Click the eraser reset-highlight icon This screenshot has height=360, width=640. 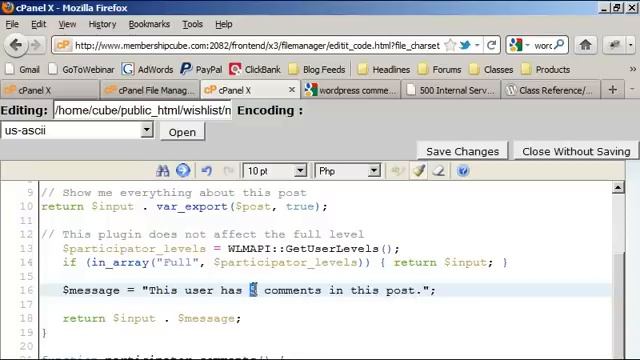439,171
